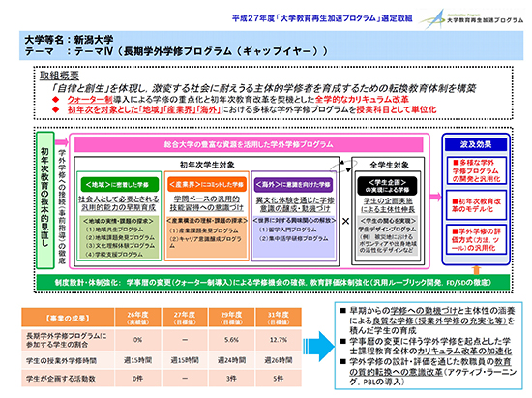Click the 12.7% cell in the 31年度 column
Image resolution: width=532 pixels, height=398 pixels.
[279, 340]
